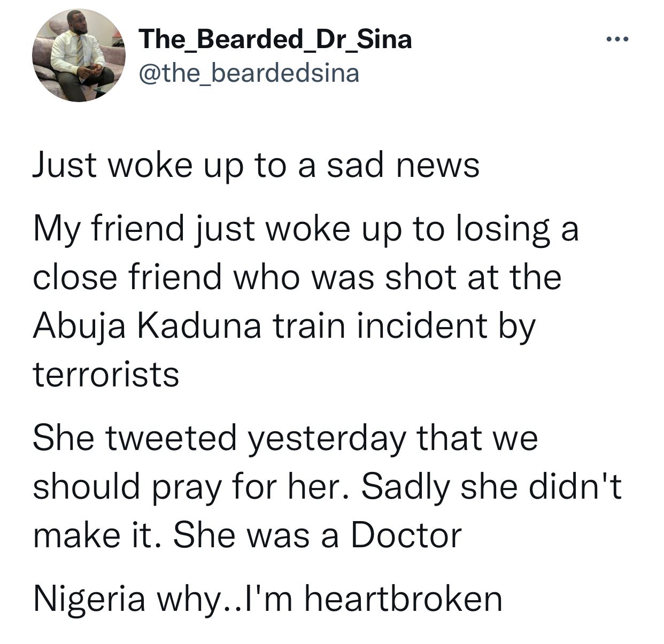Open the three-dot more options menu
Screen dimensions: 664x644
tap(619, 40)
